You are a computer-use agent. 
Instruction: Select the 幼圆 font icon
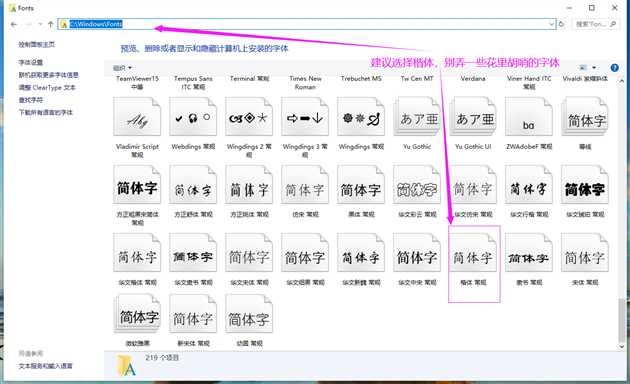(249, 314)
